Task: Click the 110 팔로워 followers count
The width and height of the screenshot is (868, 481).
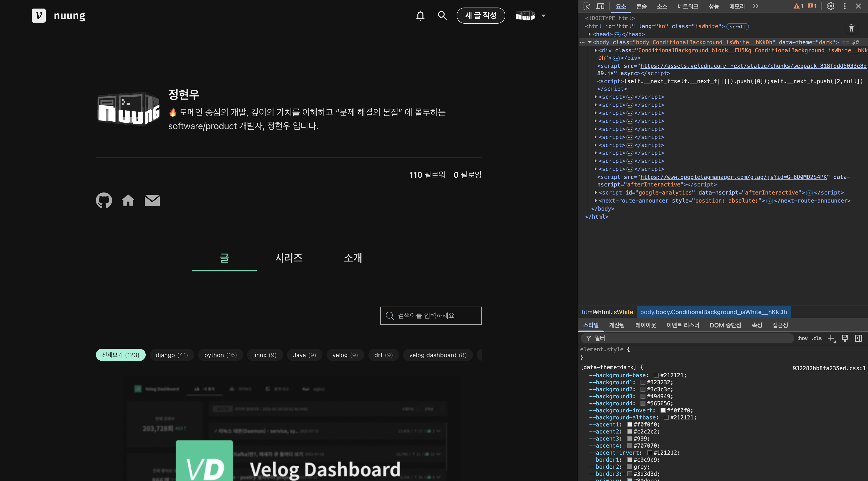Action: click(x=427, y=175)
